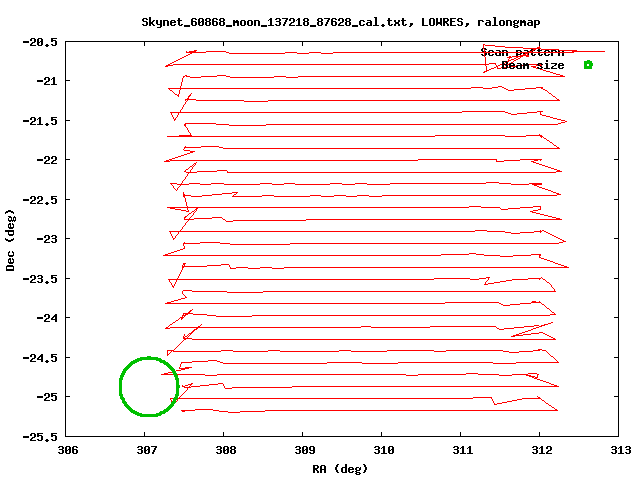Image resolution: width=640 pixels, height=480 pixels.
Task: Click the -22.5 tick label on Dec axis
Action: coord(40,200)
